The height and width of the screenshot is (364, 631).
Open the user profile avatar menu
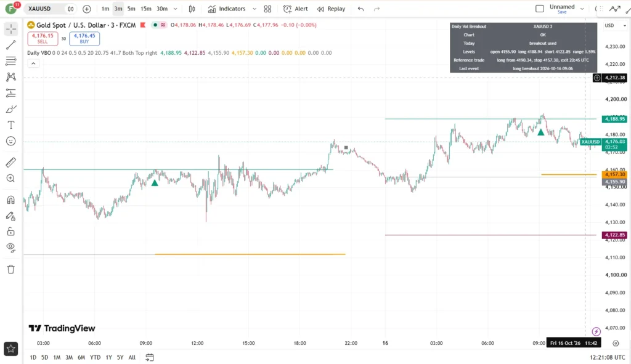click(11, 8)
